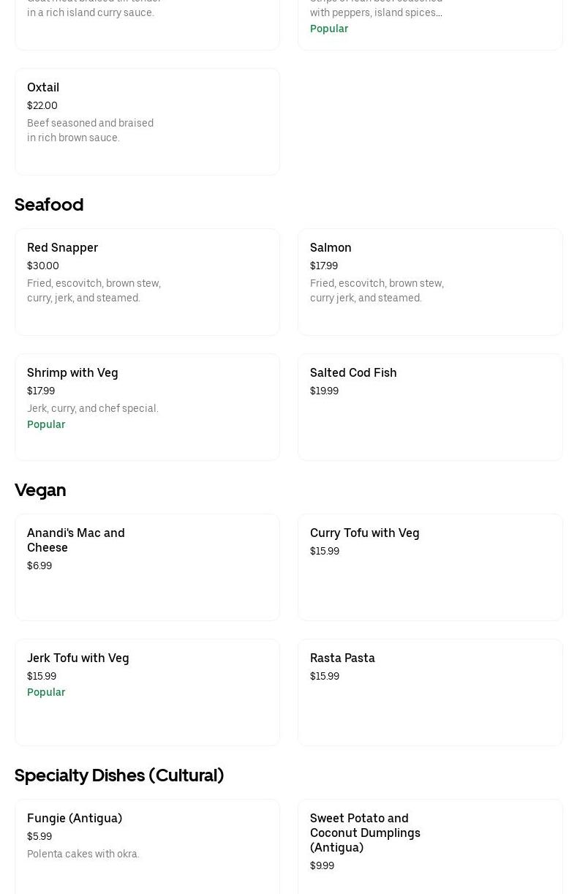Image resolution: width=588 pixels, height=894 pixels.
Task: Click Popular label under Jerk Tofu
Action: pos(46,692)
